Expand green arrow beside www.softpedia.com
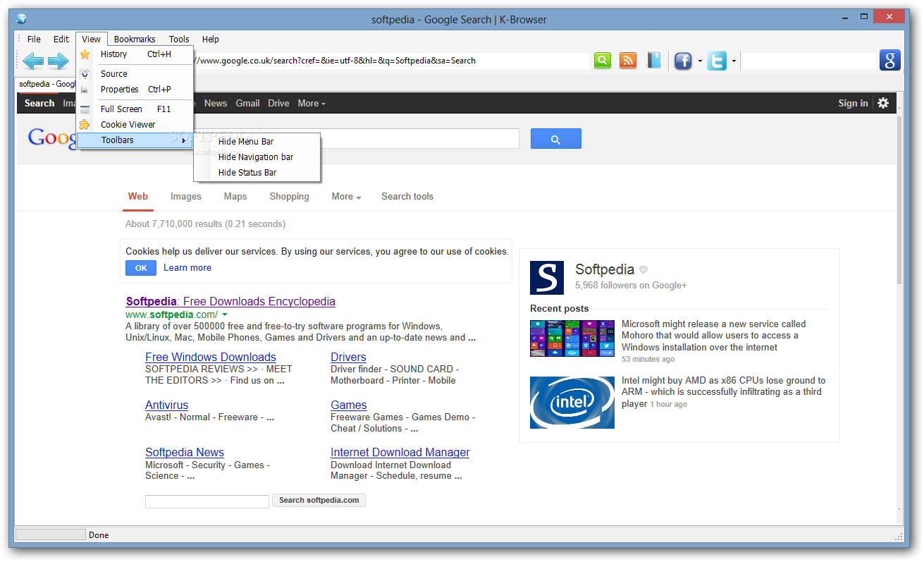The height and width of the screenshot is (562, 924). [x=225, y=314]
